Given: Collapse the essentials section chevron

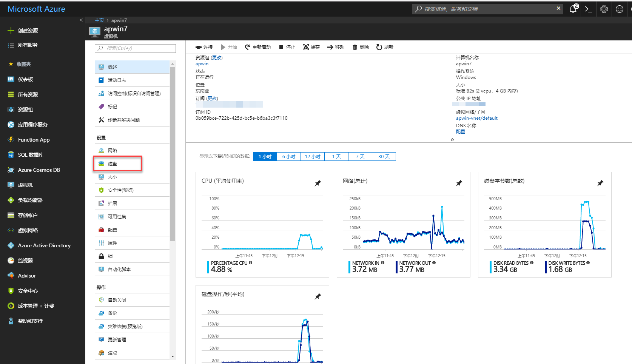Looking at the screenshot, I should pyautogui.click(x=452, y=140).
